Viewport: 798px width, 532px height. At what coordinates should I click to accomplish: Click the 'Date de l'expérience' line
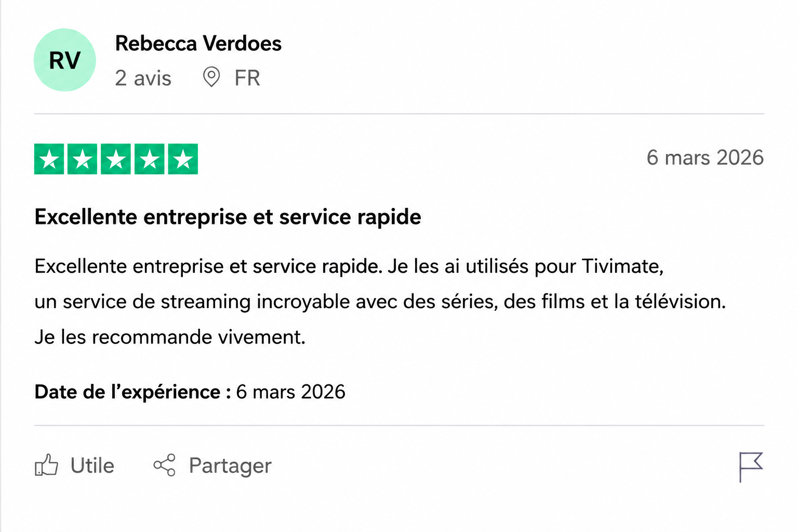click(190, 392)
